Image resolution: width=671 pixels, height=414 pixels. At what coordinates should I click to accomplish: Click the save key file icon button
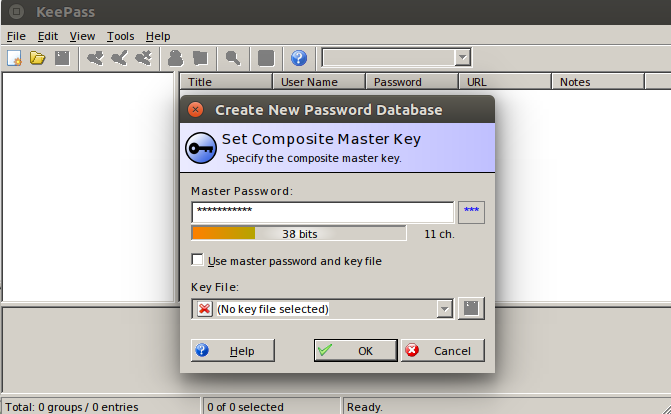[x=471, y=308]
